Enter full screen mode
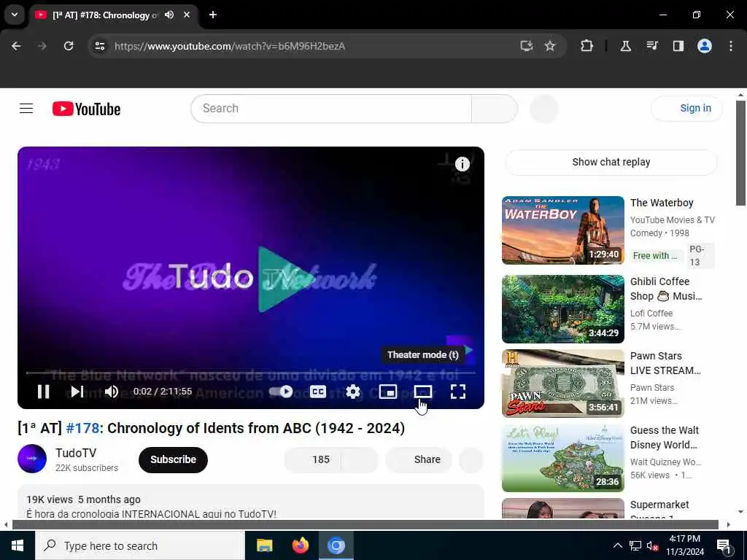Screen dimensions: 747x560 458,392
